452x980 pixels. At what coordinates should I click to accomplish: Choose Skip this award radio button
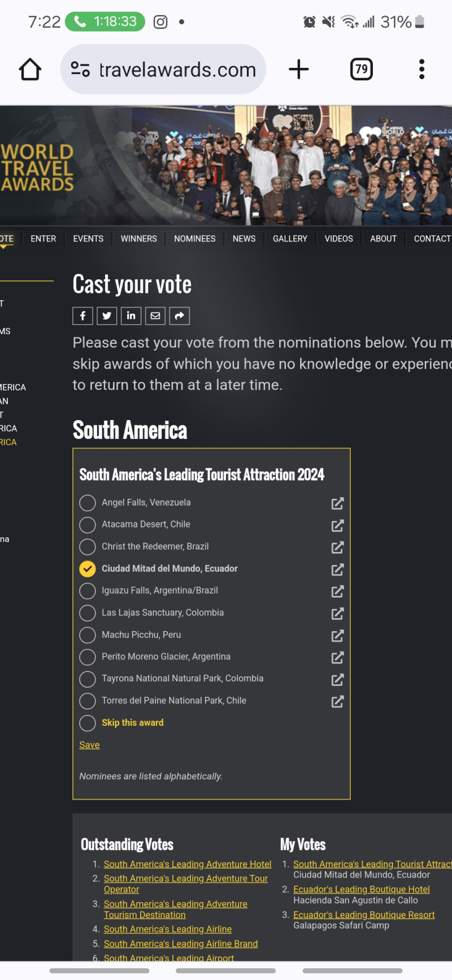(88, 723)
